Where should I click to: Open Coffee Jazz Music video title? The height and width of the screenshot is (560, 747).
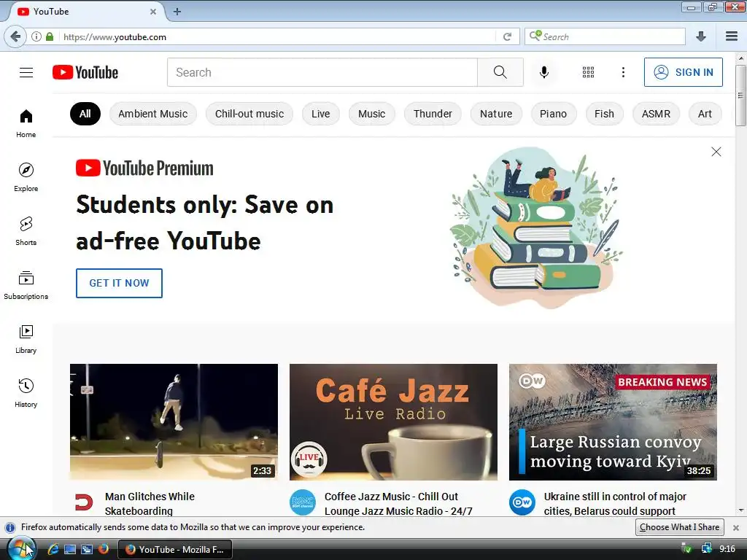click(x=398, y=503)
